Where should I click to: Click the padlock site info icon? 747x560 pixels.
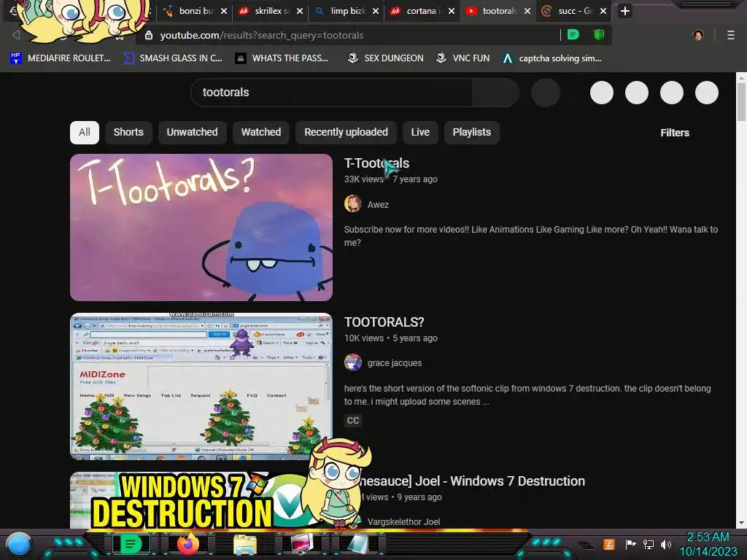point(149,35)
